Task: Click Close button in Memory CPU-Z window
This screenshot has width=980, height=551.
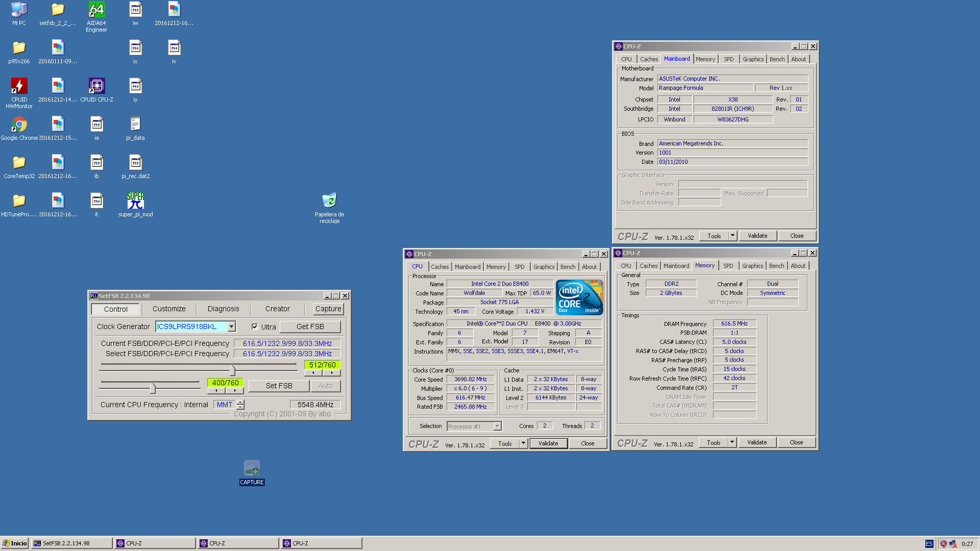Action: tap(796, 442)
